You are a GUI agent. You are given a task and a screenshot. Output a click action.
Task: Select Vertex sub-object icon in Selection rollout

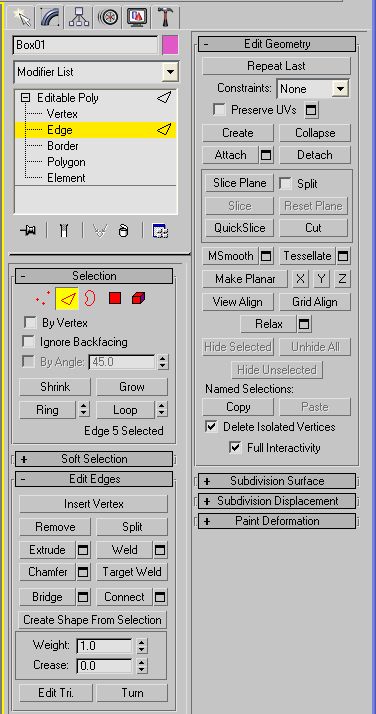coord(42,299)
